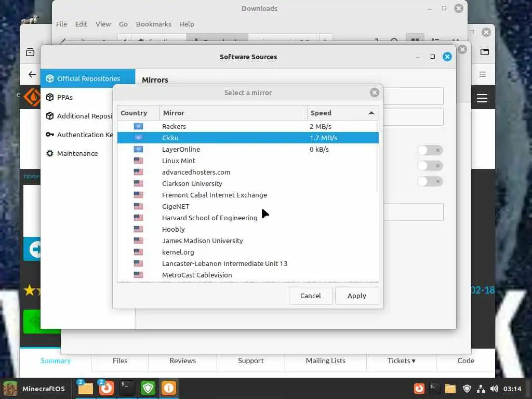Viewport: 532px width, 399px height.
Task: Click the Speed column sort arrow
Action: click(371, 113)
